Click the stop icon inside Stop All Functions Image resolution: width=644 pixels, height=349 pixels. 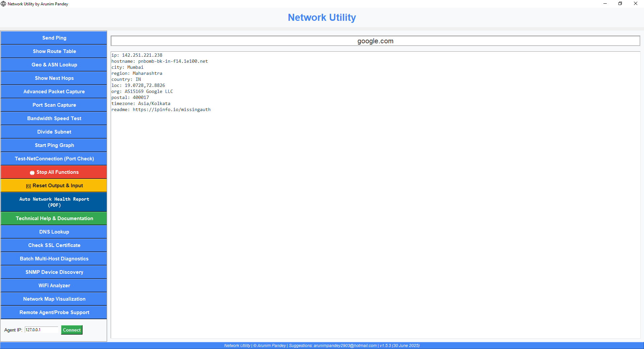(32, 172)
